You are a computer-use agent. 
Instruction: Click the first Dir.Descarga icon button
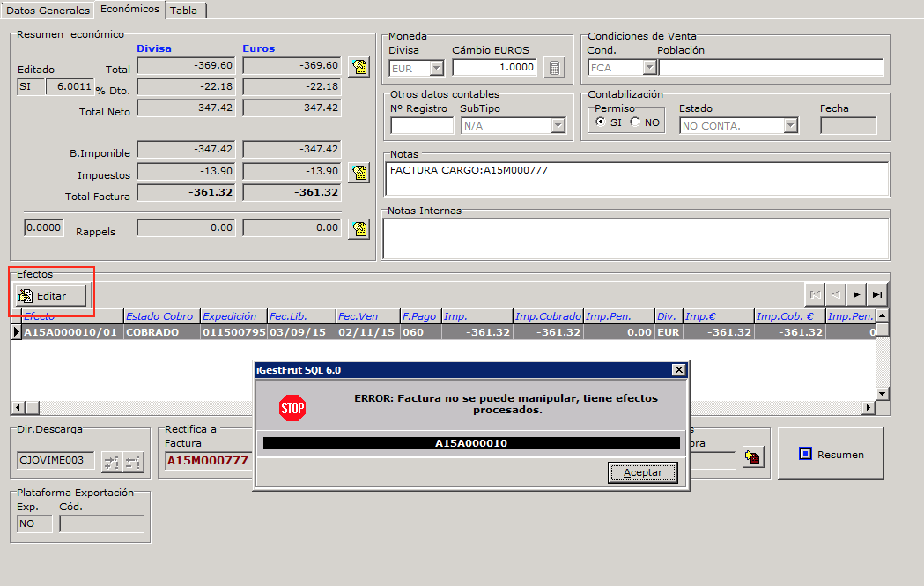click(111, 460)
